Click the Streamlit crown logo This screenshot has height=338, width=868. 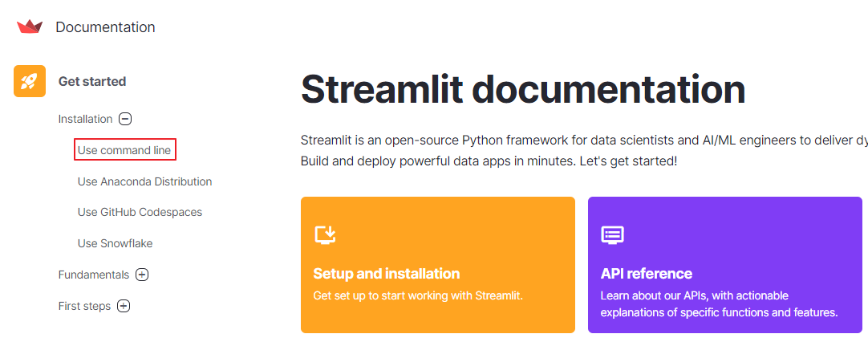30,26
